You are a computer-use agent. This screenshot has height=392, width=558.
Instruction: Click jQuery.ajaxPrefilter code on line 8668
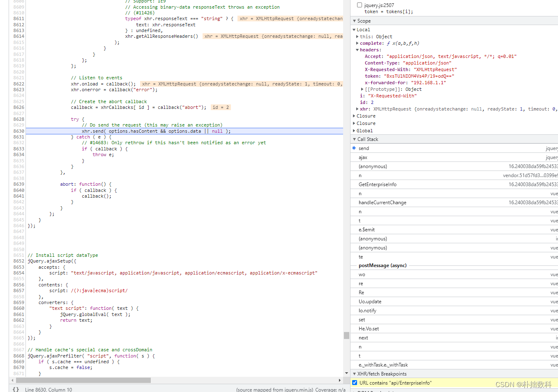click(91, 356)
